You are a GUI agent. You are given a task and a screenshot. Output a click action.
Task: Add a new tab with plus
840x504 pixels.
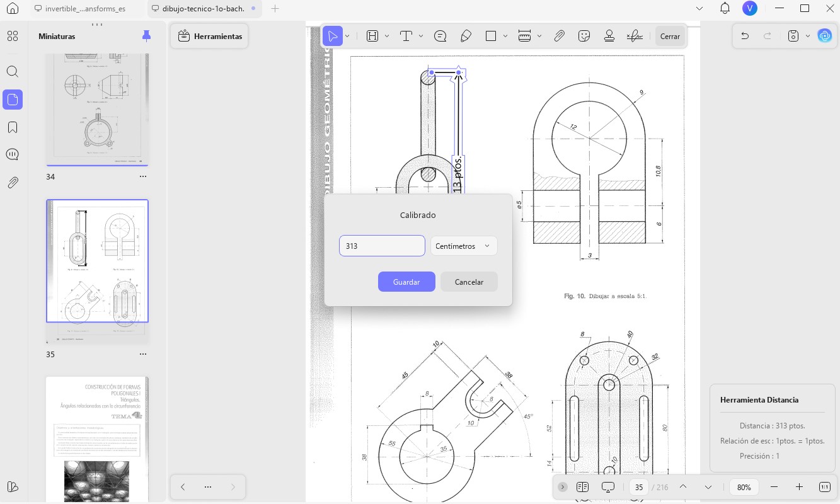(275, 9)
